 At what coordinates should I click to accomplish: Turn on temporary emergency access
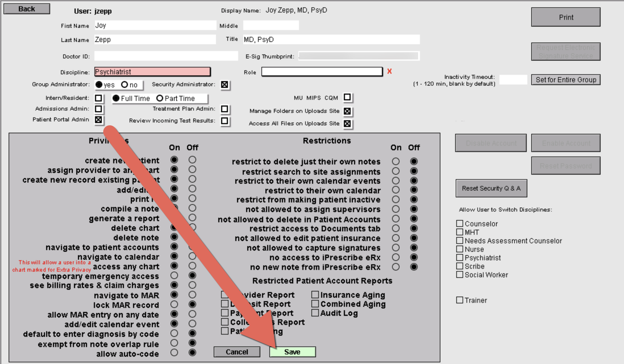pos(174,276)
